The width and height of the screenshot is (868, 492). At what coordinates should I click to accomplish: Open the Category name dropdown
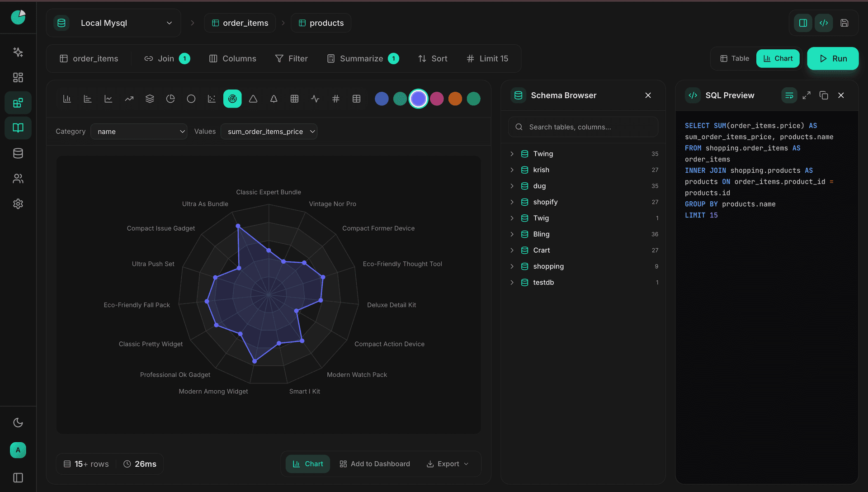[x=139, y=132]
